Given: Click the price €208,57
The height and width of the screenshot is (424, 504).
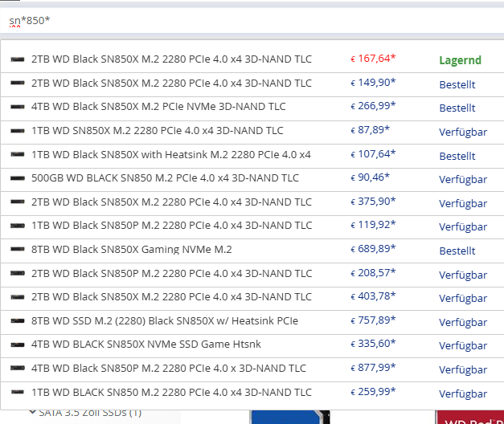Looking at the screenshot, I should click(x=373, y=273).
